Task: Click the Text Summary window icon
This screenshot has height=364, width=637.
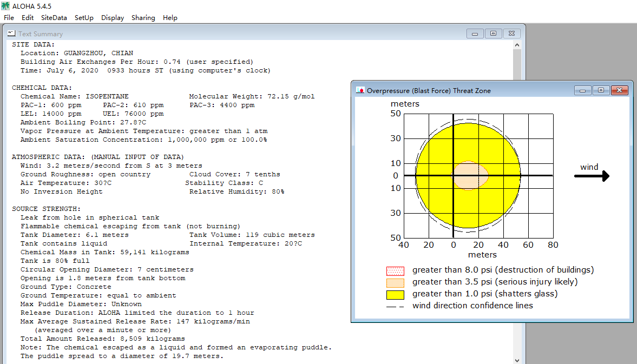Action: tap(11, 34)
